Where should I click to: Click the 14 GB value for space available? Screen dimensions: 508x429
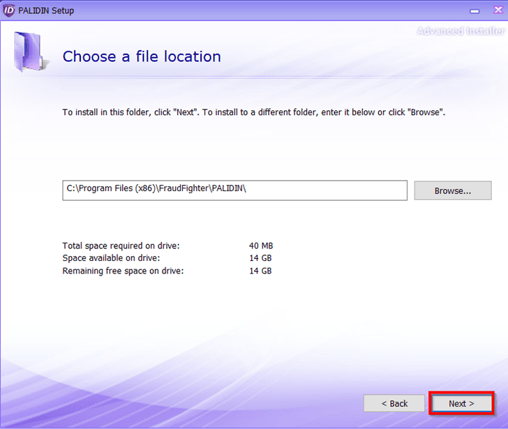(260, 258)
